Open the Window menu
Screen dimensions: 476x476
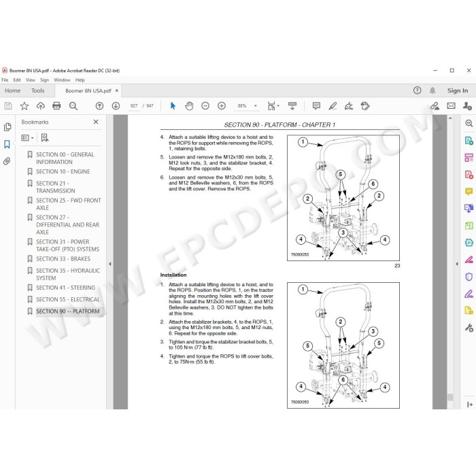click(x=62, y=80)
